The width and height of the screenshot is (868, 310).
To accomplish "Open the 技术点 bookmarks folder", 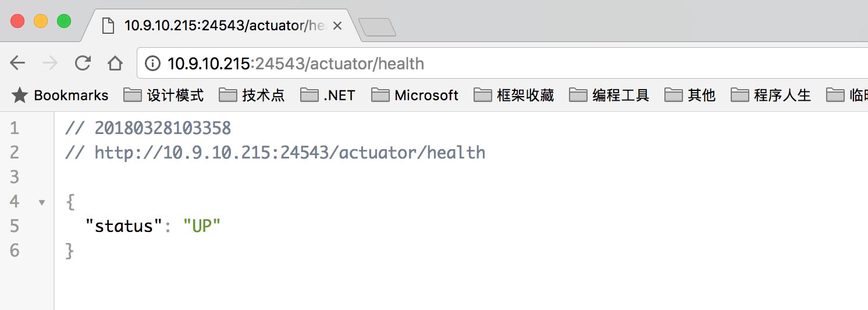I will (x=252, y=95).
